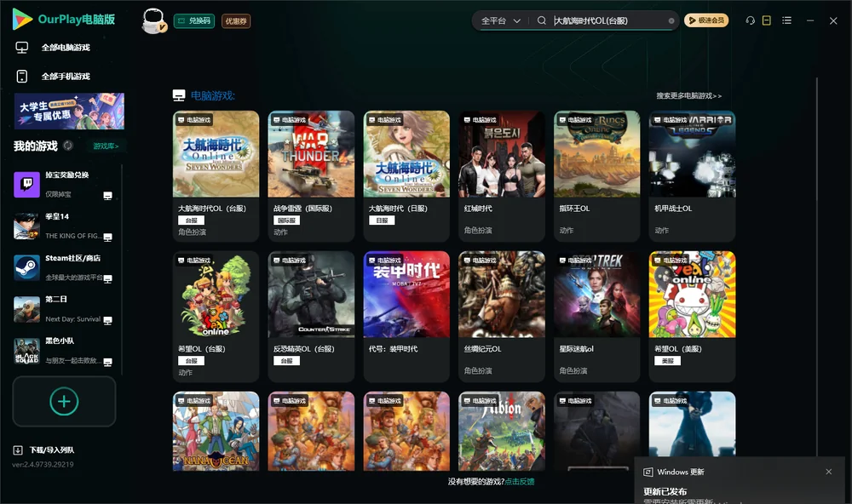Open the main menu list icon

coord(786,20)
